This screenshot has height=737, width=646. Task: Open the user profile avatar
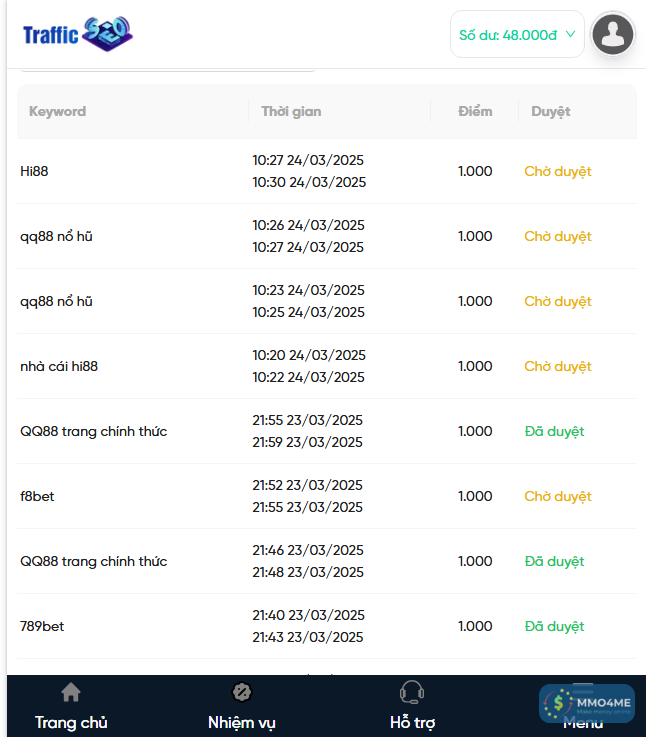point(613,34)
